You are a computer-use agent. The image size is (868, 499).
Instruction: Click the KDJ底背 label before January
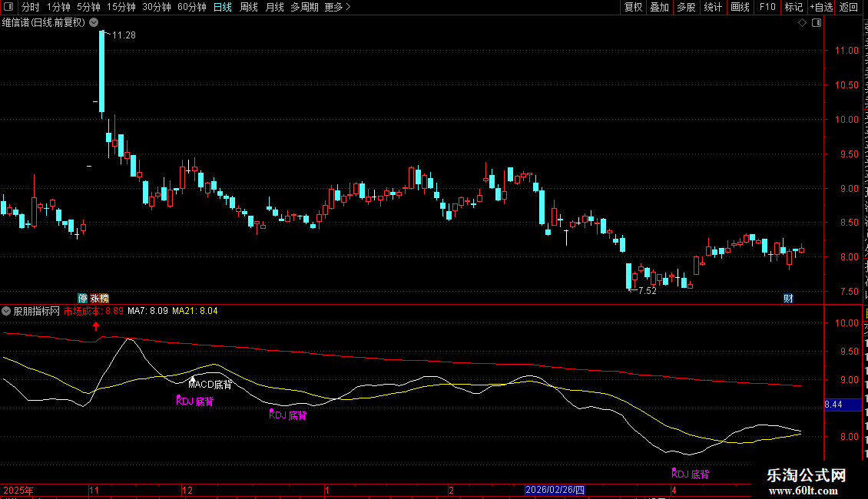coord(288,415)
